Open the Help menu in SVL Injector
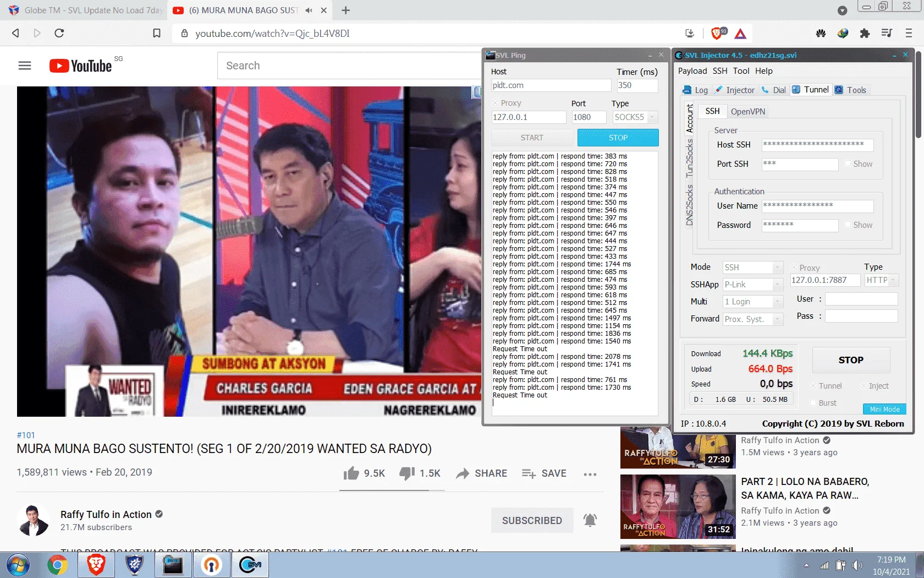The height and width of the screenshot is (578, 924). click(763, 71)
